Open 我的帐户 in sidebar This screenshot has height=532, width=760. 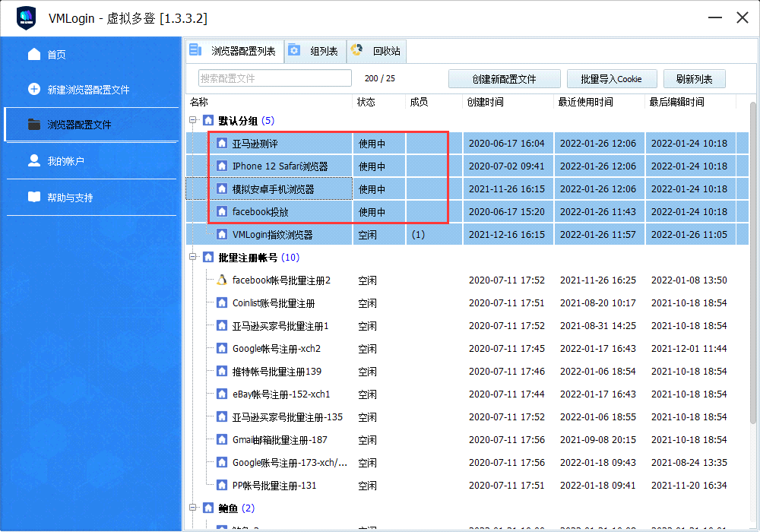click(x=91, y=161)
